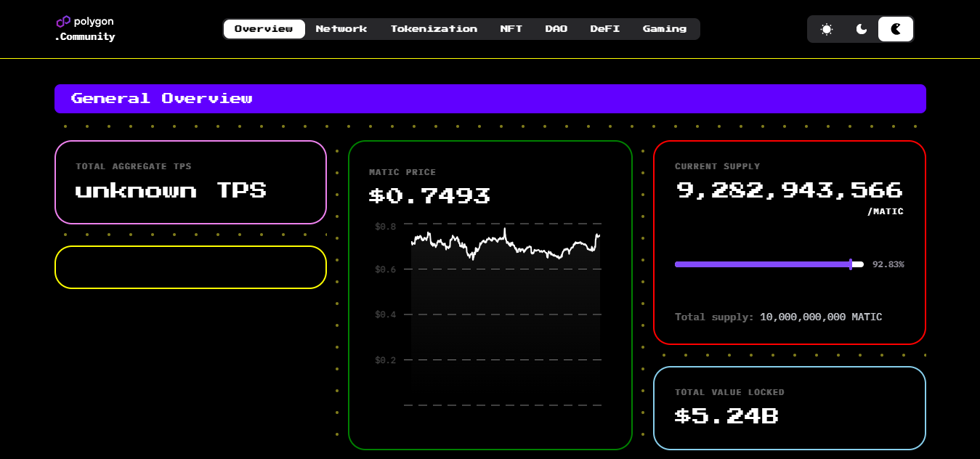Click the .Community link under the logo

coord(85,37)
